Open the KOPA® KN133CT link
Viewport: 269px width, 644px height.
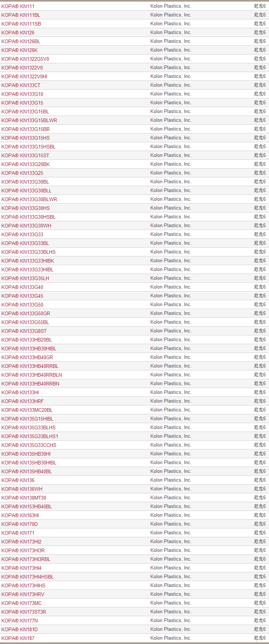coord(21,85)
